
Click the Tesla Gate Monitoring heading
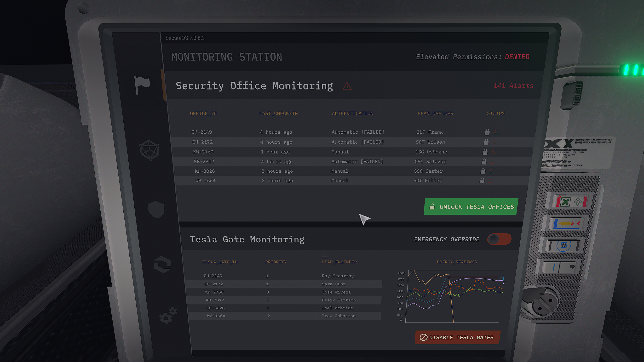click(x=247, y=239)
